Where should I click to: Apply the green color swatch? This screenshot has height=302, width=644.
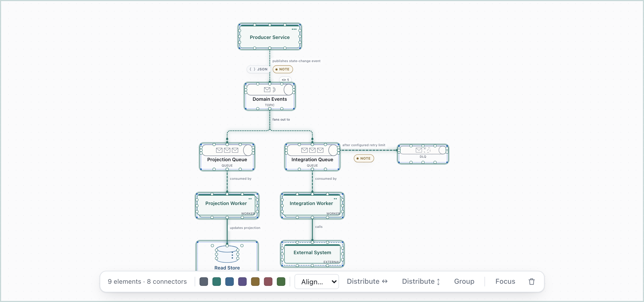pos(281,282)
